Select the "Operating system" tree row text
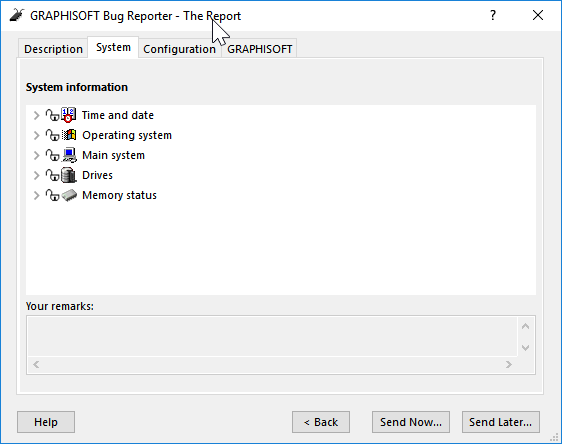The width and height of the screenshot is (562, 444). coord(127,135)
